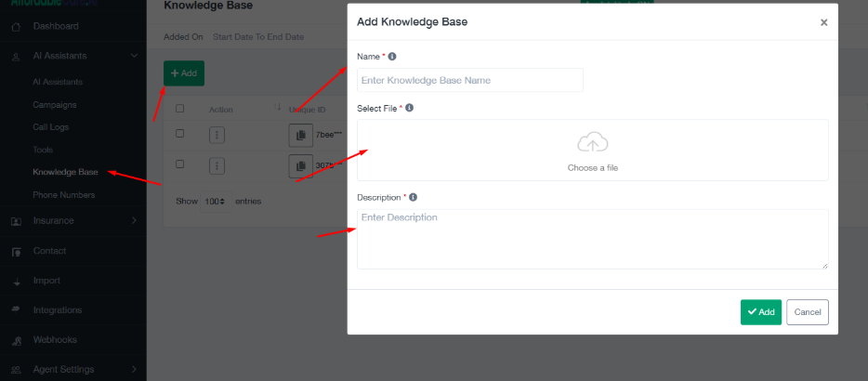Click copy icon for Unique ID 7bee

[300, 136]
